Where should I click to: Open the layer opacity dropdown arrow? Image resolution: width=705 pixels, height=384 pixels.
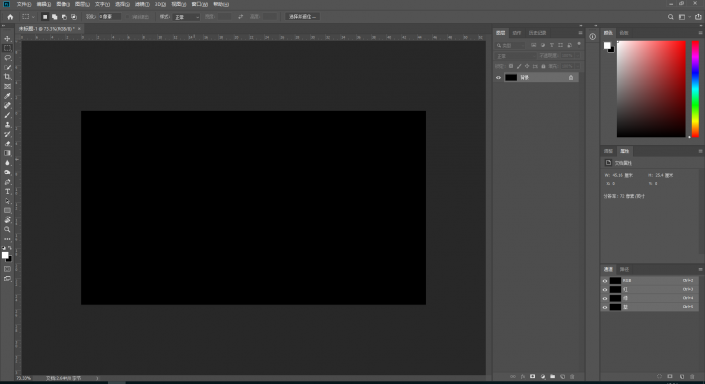point(578,56)
